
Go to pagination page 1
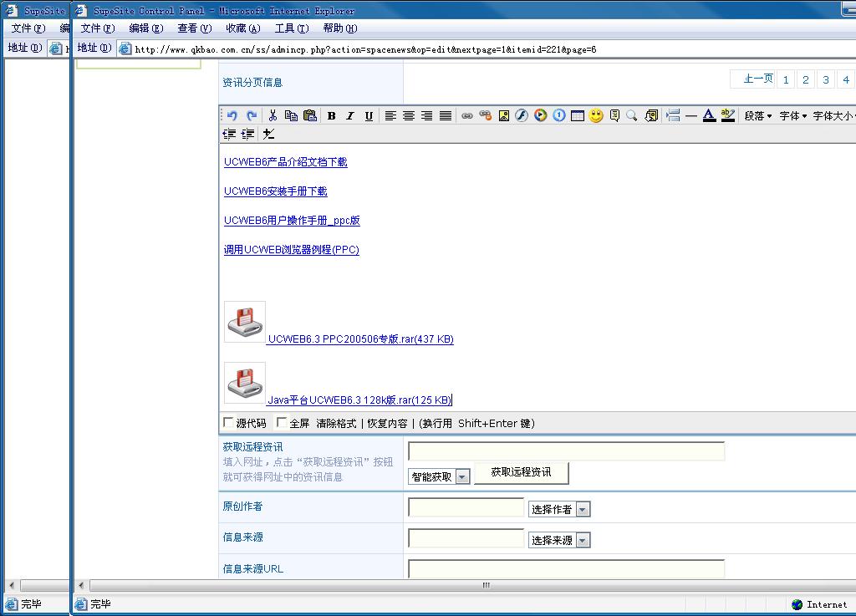[786, 79]
